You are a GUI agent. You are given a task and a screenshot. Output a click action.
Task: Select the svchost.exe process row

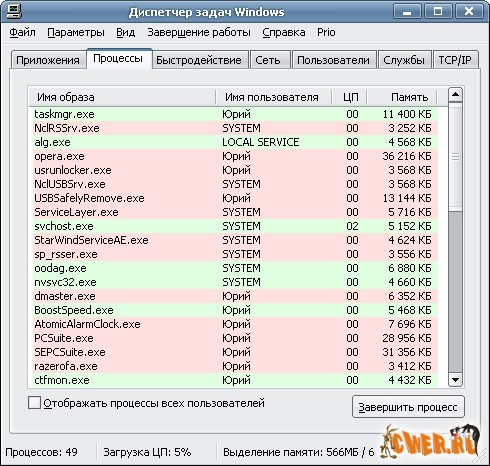[x=233, y=226]
